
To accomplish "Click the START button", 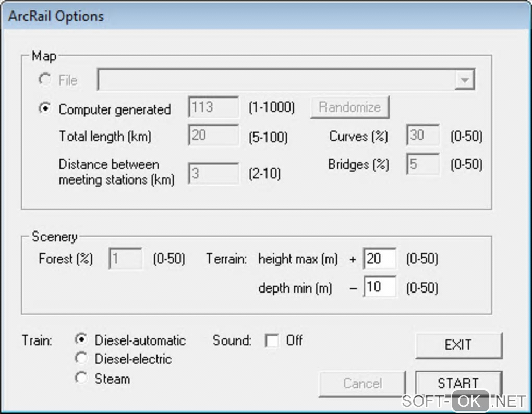I will [458, 383].
